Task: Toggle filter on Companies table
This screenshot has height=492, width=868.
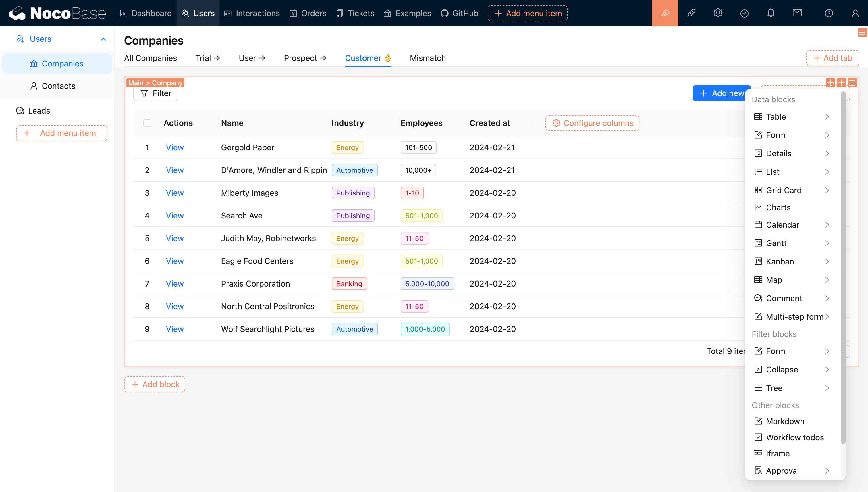Action: pos(156,93)
